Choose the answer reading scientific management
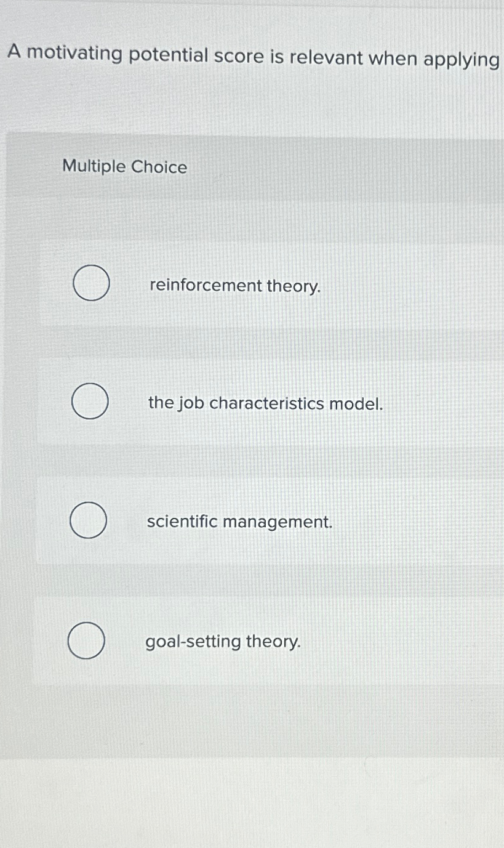This screenshot has width=504, height=848. [240, 522]
